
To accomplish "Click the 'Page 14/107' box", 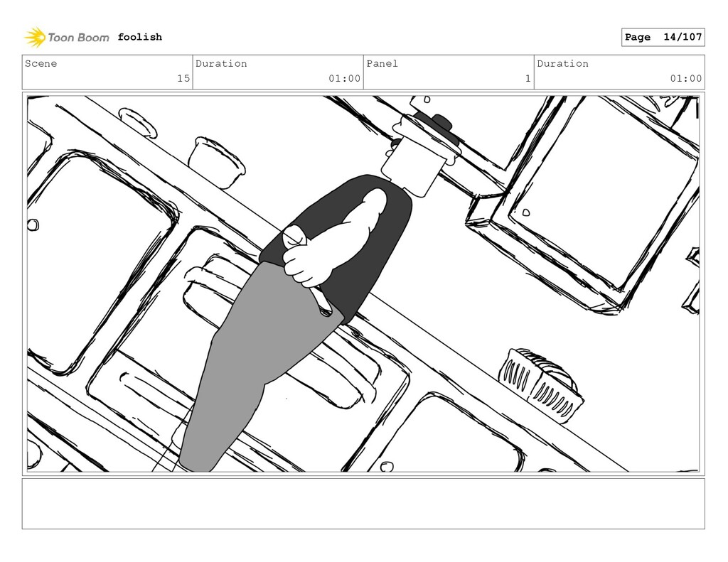I will click(x=663, y=37).
